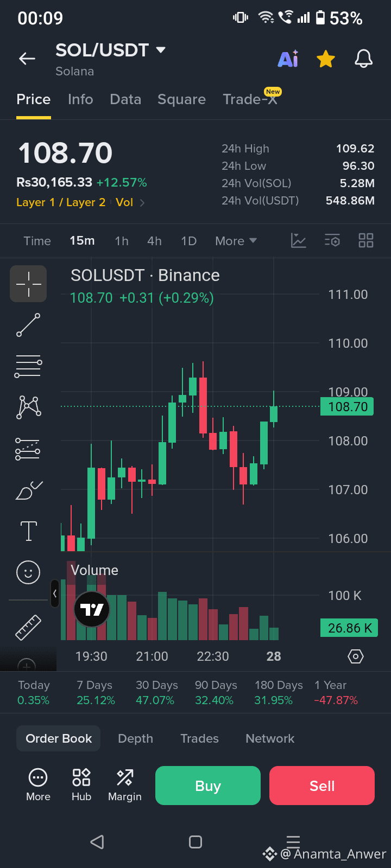Switch to Network tab
Screen dimensions: 391x868
pyautogui.click(x=270, y=738)
